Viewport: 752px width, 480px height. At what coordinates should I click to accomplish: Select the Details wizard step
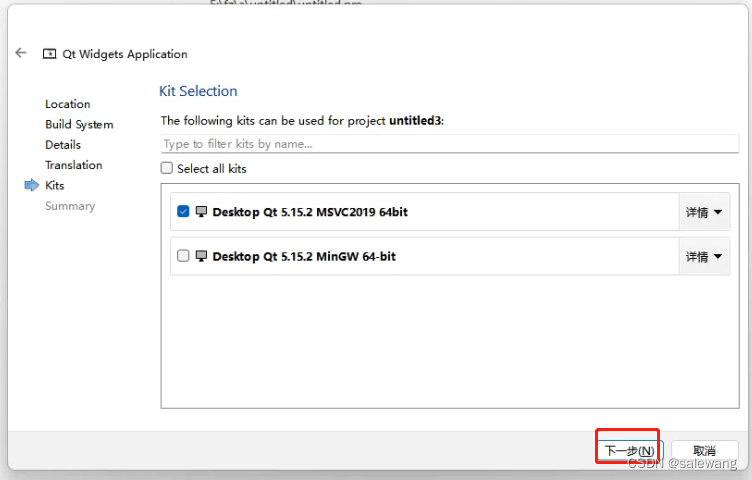63,145
